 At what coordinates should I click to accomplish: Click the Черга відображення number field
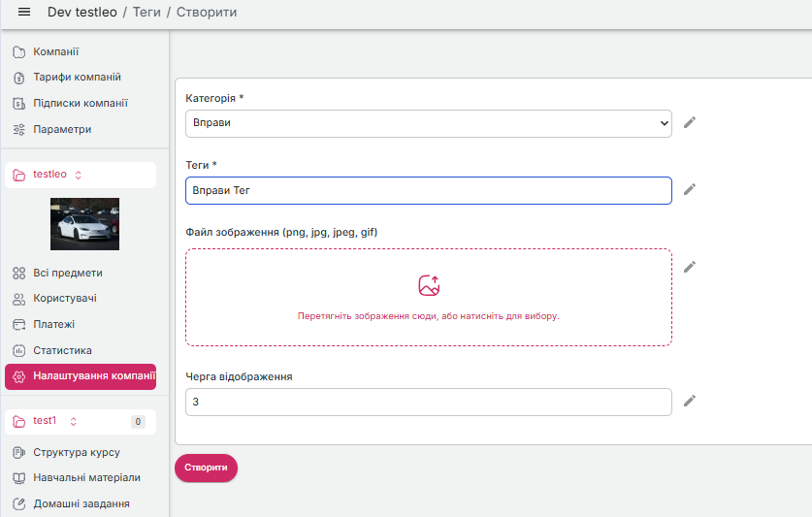[x=428, y=402]
